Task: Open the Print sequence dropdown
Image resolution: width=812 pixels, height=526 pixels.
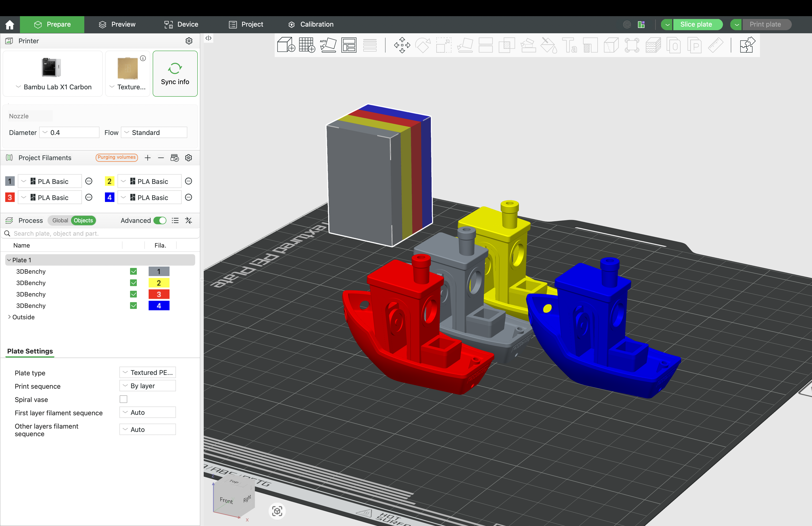Action: pyautogui.click(x=147, y=386)
